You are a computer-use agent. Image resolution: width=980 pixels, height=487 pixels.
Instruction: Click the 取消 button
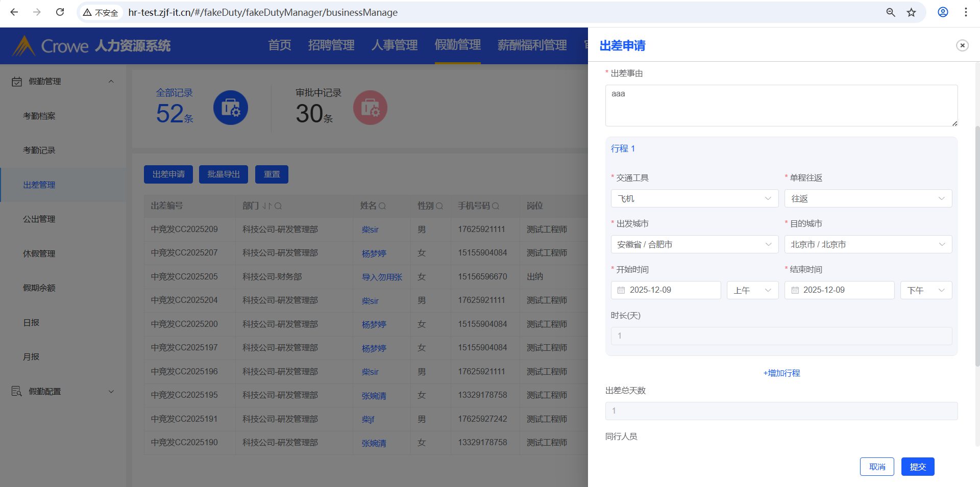coord(876,467)
